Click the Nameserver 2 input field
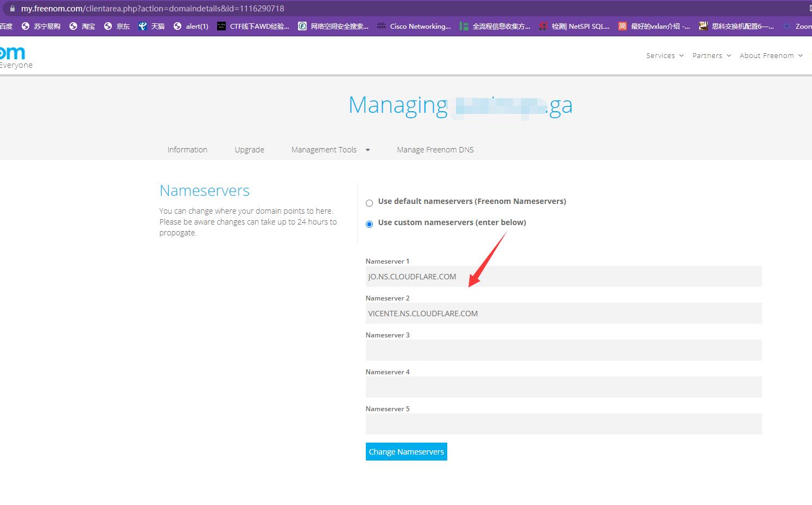The width and height of the screenshot is (812, 505). [564, 314]
